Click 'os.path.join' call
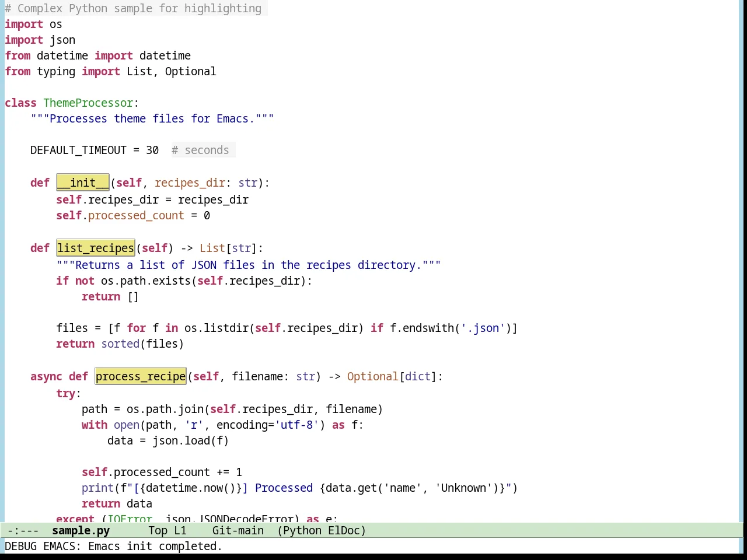The height and width of the screenshot is (560, 747). [165, 409]
